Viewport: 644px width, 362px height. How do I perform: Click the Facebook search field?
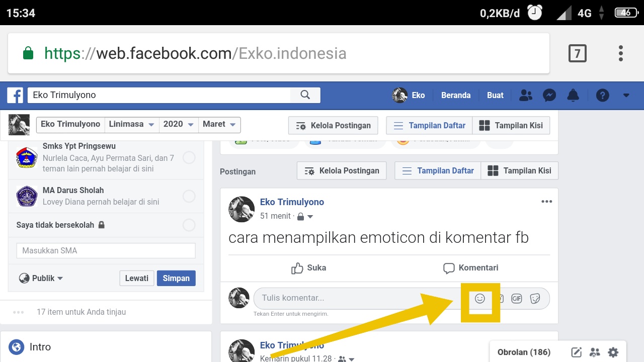(159, 95)
